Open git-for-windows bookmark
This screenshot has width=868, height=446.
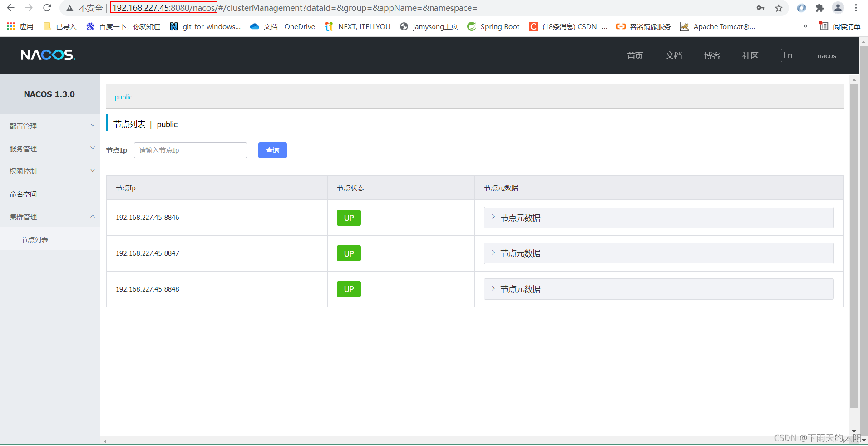point(205,26)
